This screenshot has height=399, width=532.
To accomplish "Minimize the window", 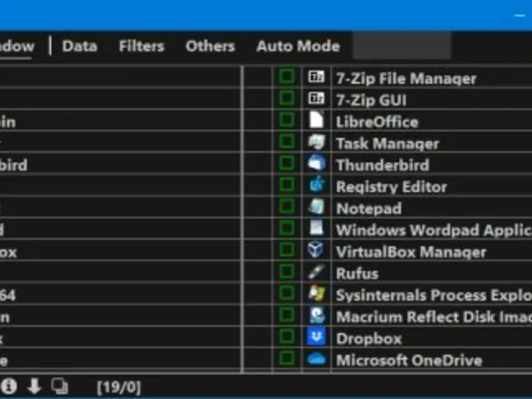I will (520, 15).
